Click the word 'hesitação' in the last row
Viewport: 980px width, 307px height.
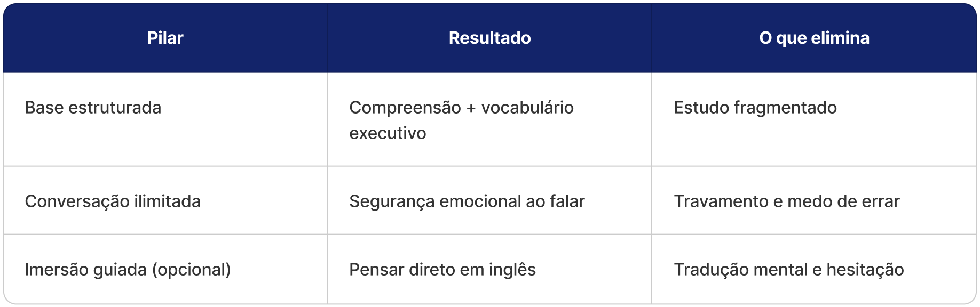click(865, 270)
